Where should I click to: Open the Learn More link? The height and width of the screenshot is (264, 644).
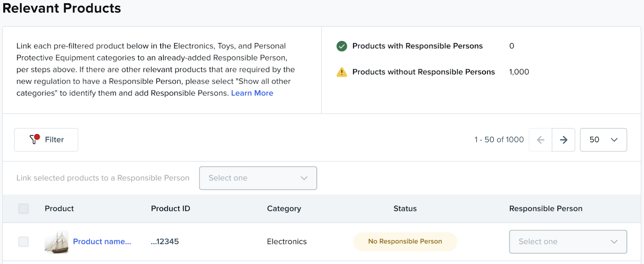(x=252, y=93)
